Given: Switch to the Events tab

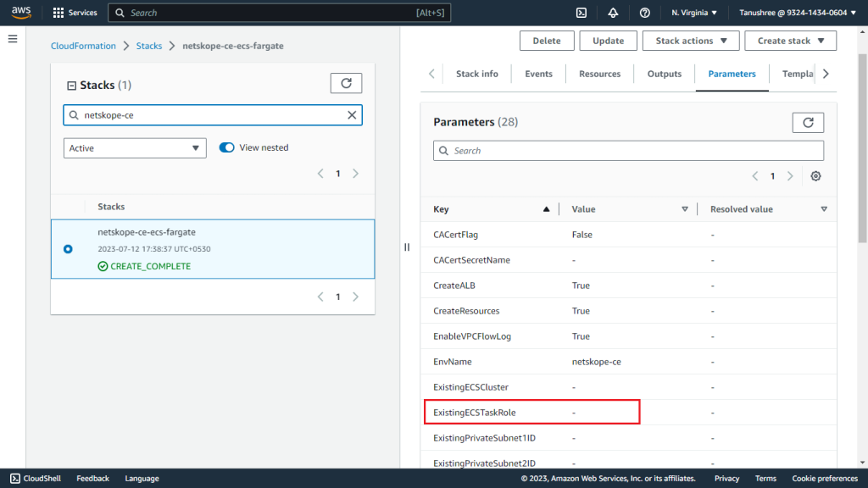Looking at the screenshot, I should [x=538, y=74].
